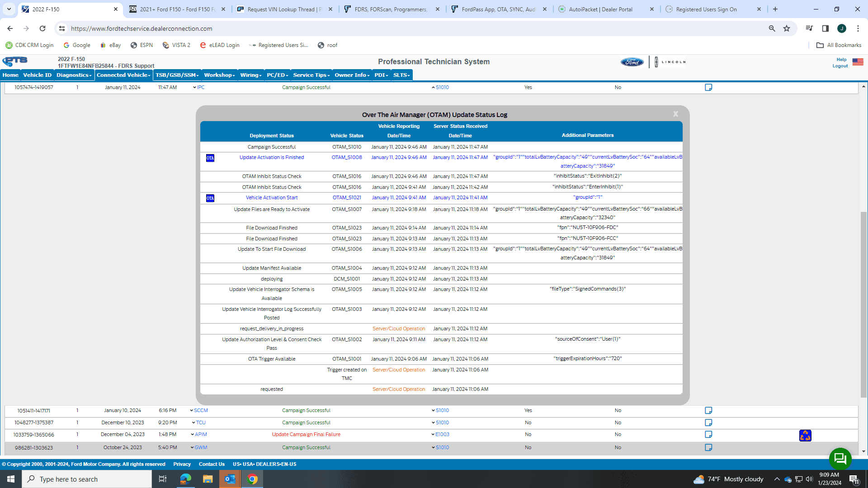Open the E1003 status link
868x488 pixels.
442,435
